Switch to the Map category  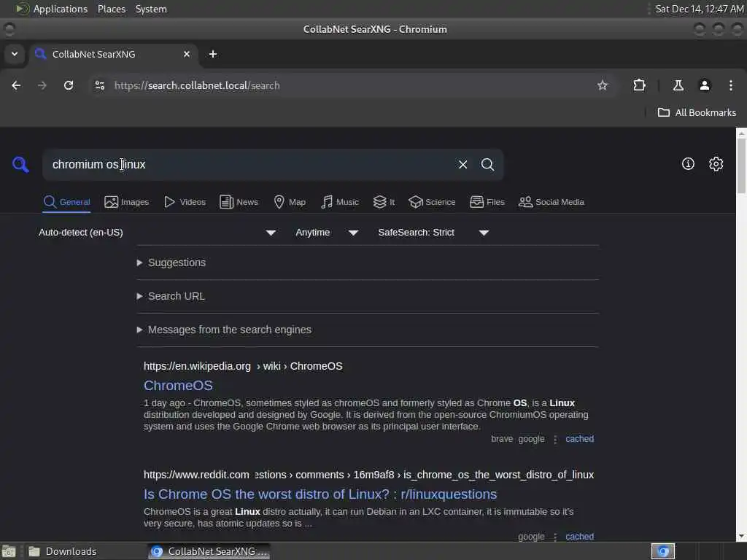click(x=290, y=202)
